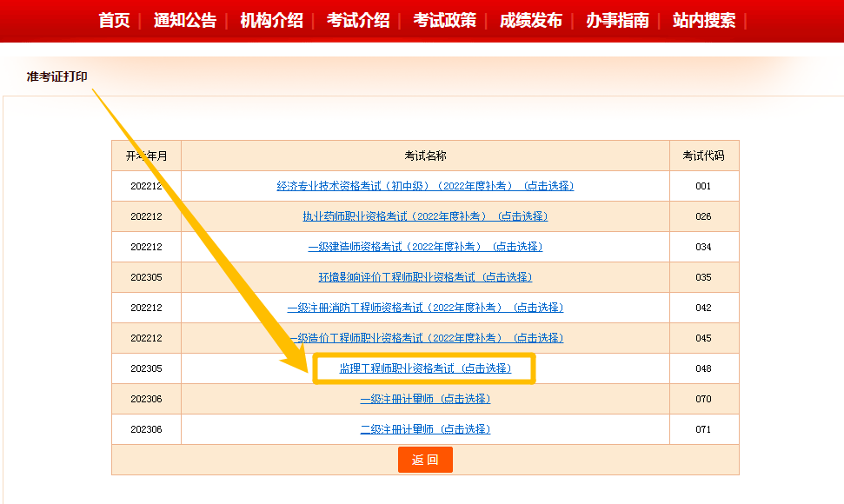Go to 办事指南 navigation item
This screenshot has width=844, height=504.
coord(617,21)
